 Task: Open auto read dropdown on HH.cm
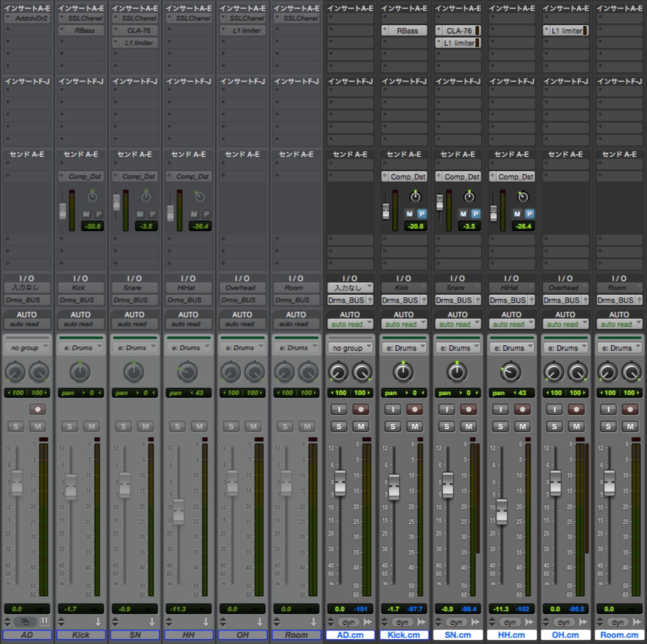(511, 324)
